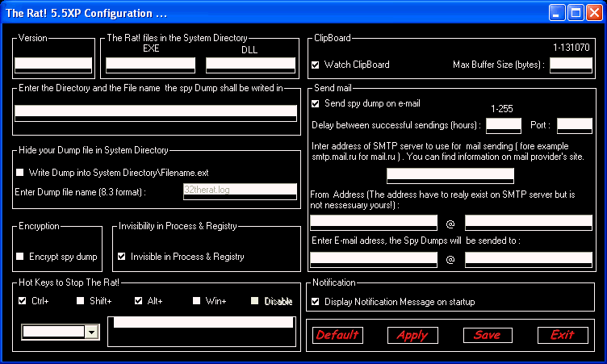Uncheck the Alt+ hot key checkbox
Viewport: 607px width, 364px height.
tap(139, 301)
